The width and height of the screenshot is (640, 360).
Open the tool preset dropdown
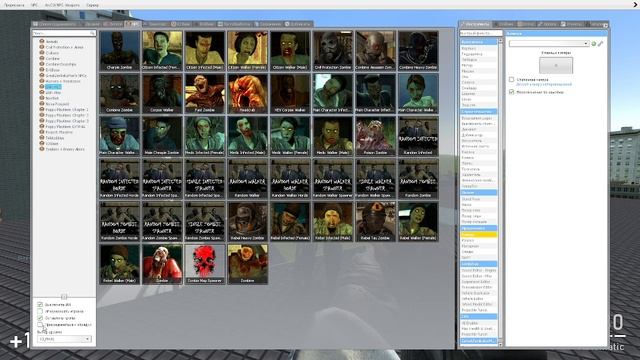click(549, 43)
